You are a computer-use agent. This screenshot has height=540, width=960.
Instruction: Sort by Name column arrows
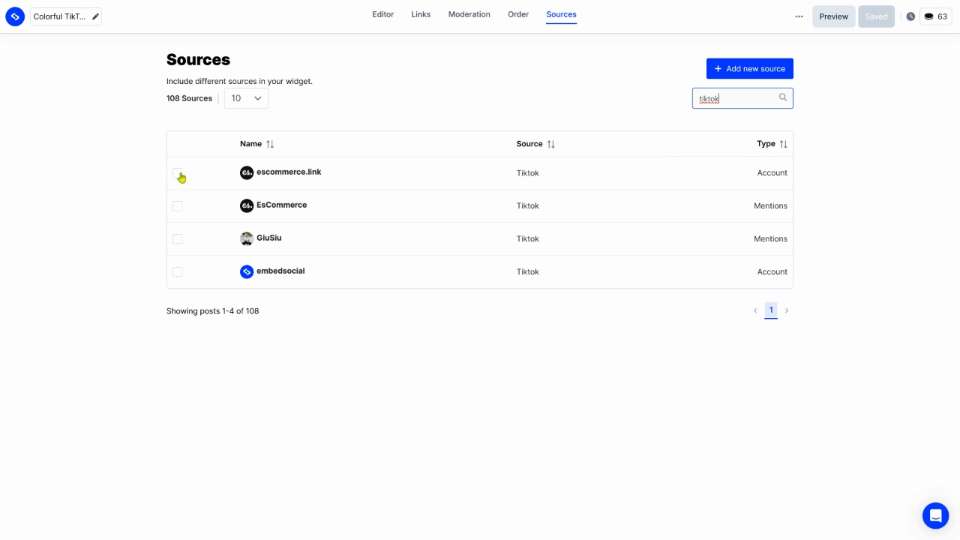pyautogui.click(x=270, y=144)
